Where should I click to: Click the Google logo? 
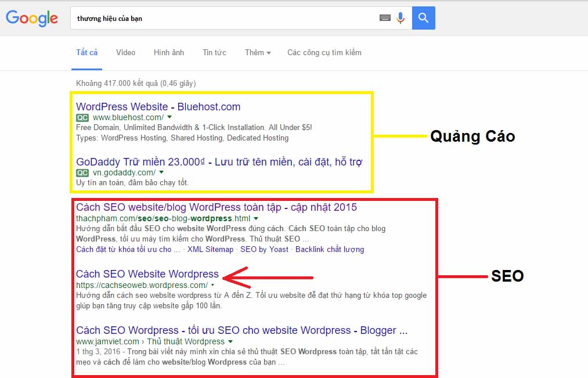[31, 19]
